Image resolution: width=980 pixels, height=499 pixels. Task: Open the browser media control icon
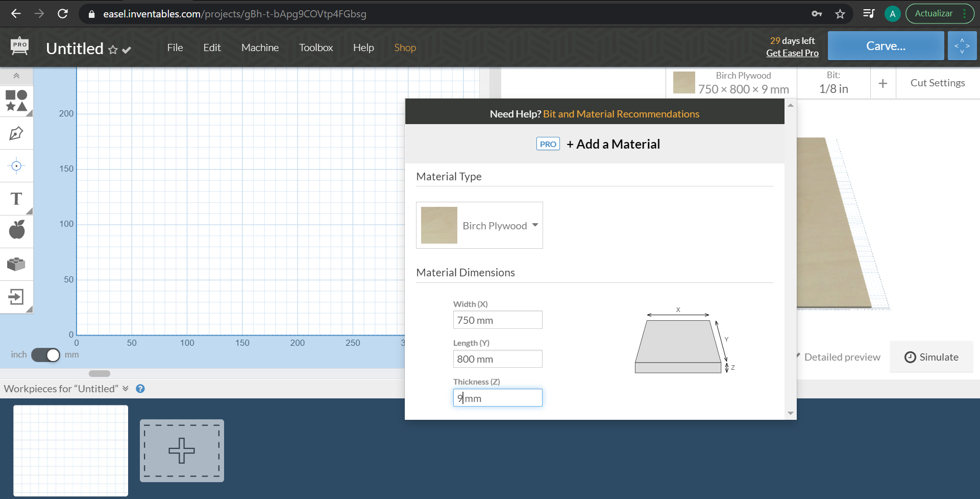click(x=869, y=14)
